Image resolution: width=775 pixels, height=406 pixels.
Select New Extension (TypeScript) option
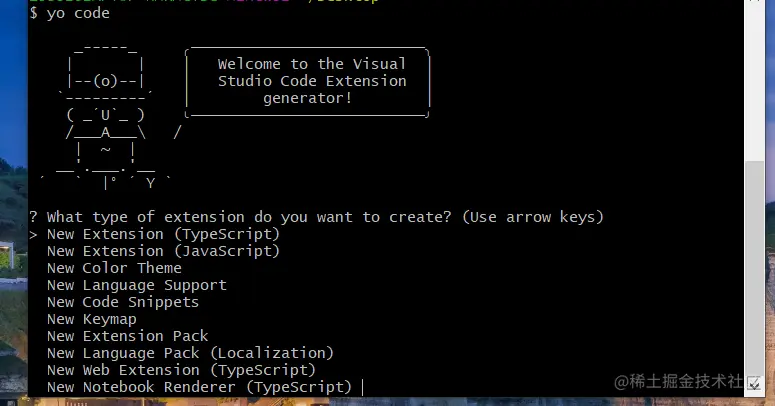163,234
